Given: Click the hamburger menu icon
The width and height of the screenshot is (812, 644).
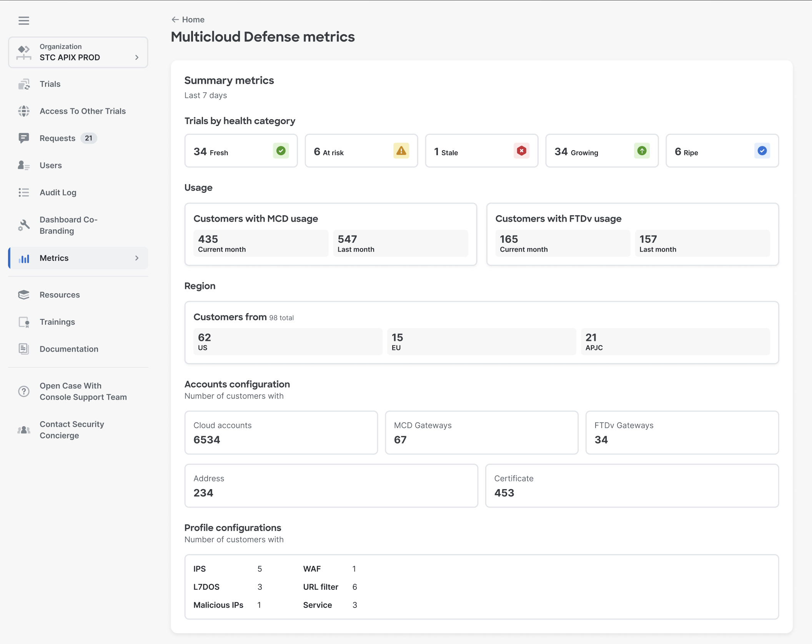Looking at the screenshot, I should [24, 20].
